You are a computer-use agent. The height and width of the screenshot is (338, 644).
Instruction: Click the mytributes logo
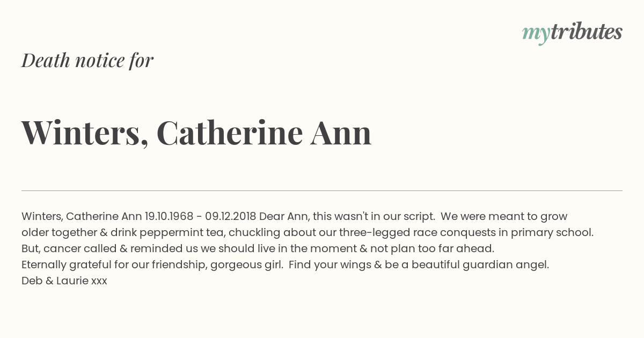(x=572, y=33)
